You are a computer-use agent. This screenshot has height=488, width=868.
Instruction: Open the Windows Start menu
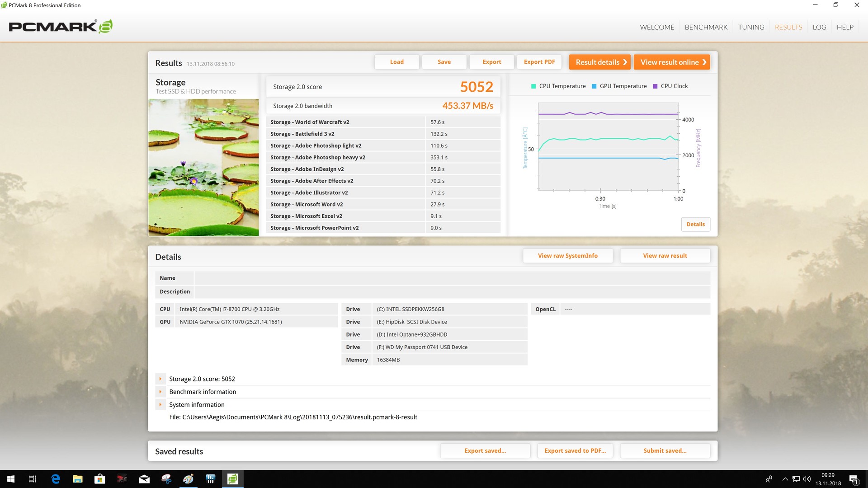(x=11, y=479)
